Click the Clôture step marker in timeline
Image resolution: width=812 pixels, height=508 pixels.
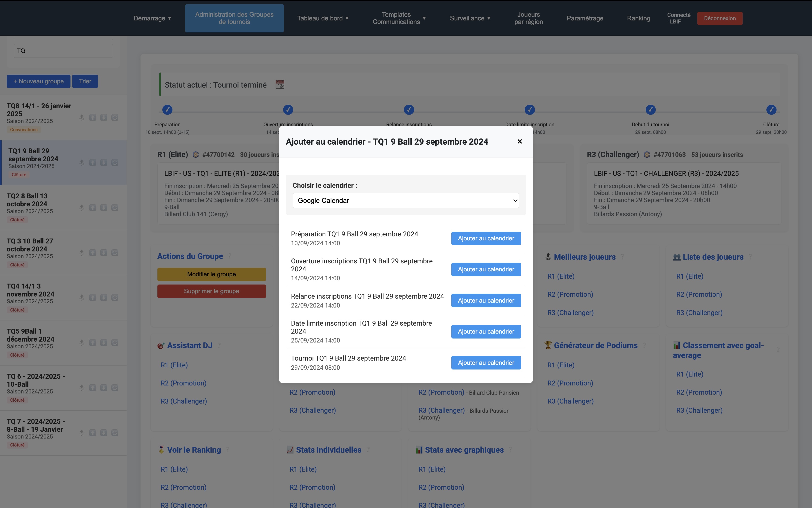[x=771, y=110]
